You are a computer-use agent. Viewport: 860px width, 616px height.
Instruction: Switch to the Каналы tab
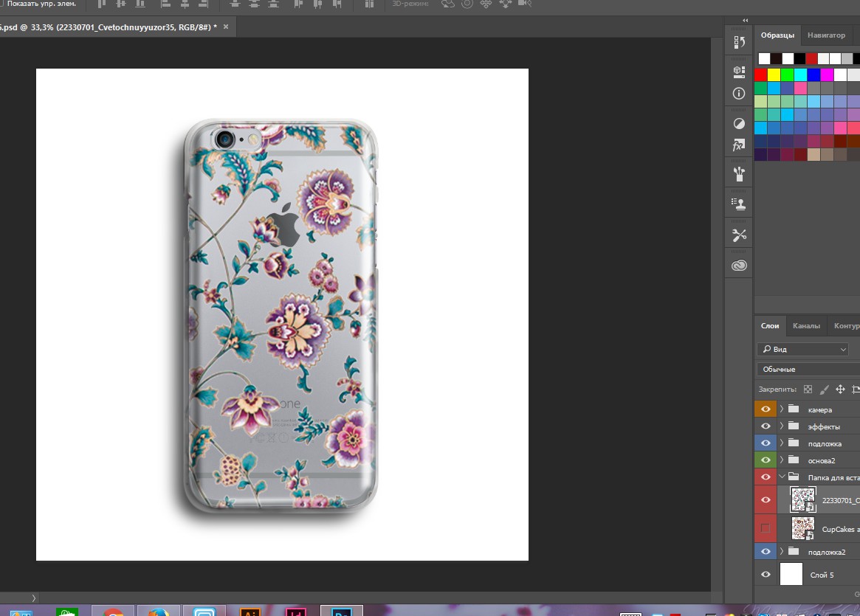[x=806, y=325]
